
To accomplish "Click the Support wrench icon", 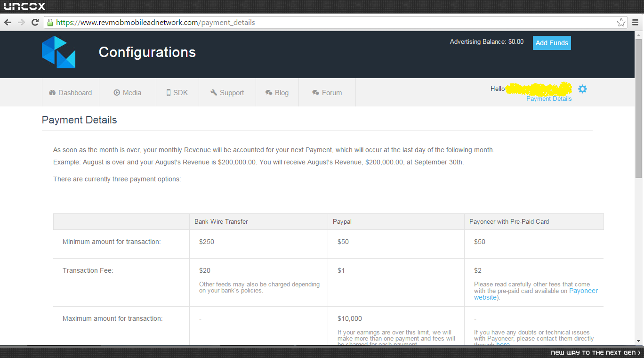I will 214,93.
